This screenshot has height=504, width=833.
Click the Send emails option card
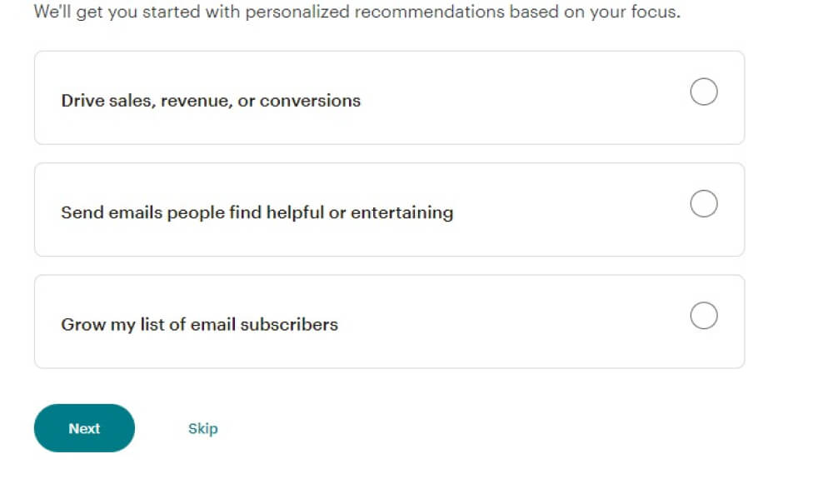pos(388,209)
